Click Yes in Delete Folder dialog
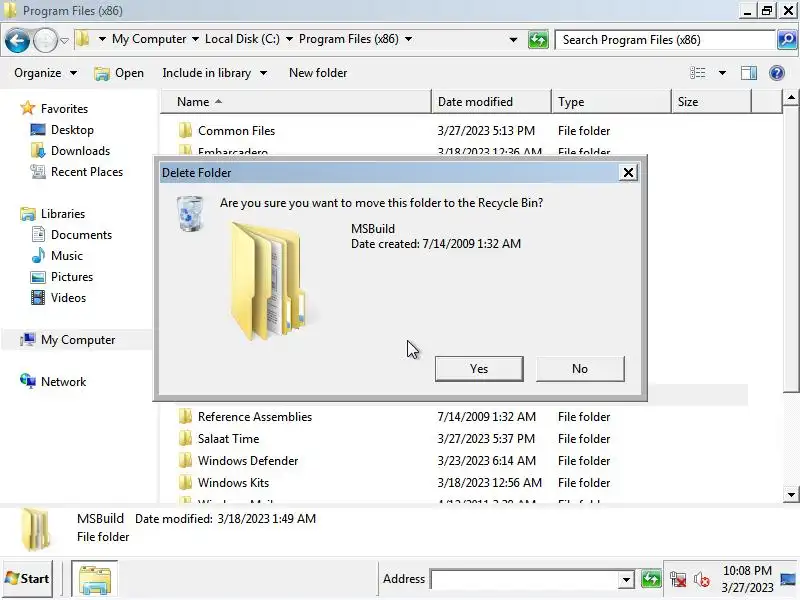Viewport: 800px width, 600px height. click(x=479, y=369)
